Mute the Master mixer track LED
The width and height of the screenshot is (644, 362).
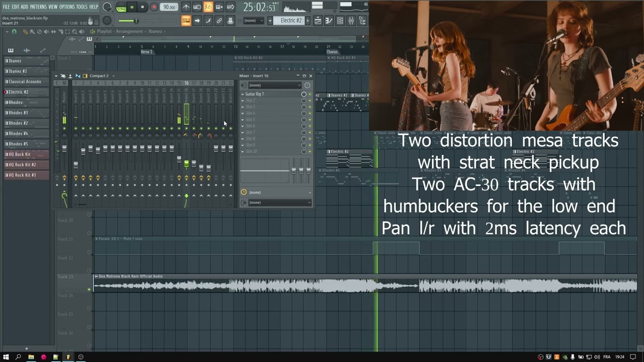64,128
